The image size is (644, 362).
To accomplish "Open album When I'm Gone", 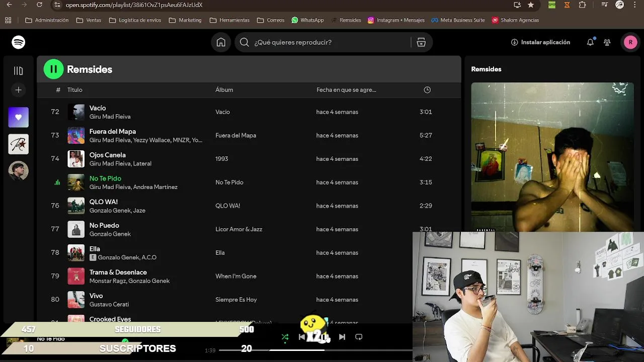I will click(x=236, y=276).
